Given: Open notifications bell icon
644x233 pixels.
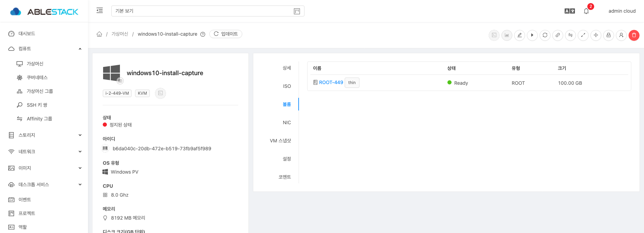Looking at the screenshot, I should 586,11.
